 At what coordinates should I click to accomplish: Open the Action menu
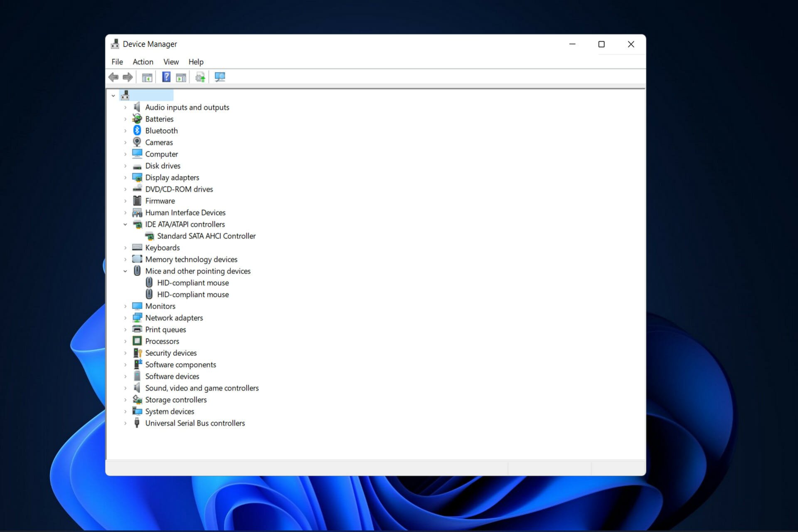click(x=142, y=61)
